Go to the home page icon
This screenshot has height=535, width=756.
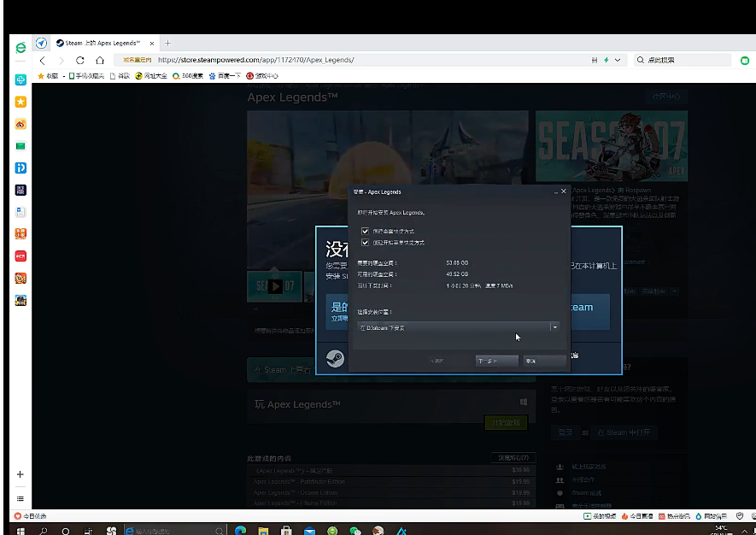coord(100,61)
